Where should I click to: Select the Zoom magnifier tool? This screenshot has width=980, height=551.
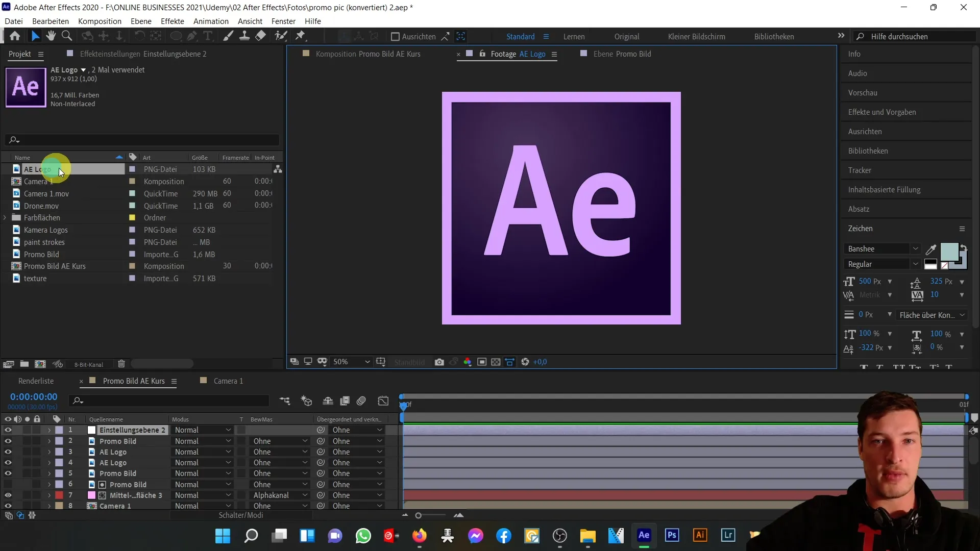(66, 36)
